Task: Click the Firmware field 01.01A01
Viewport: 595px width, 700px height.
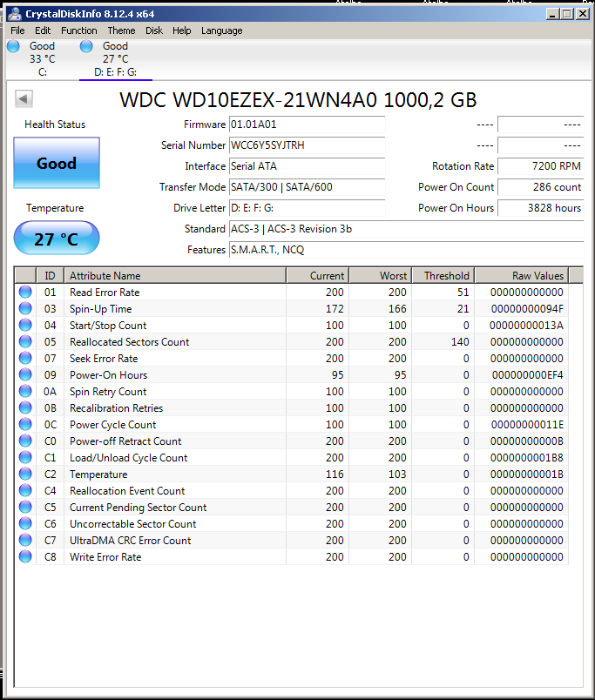Action: point(308,125)
